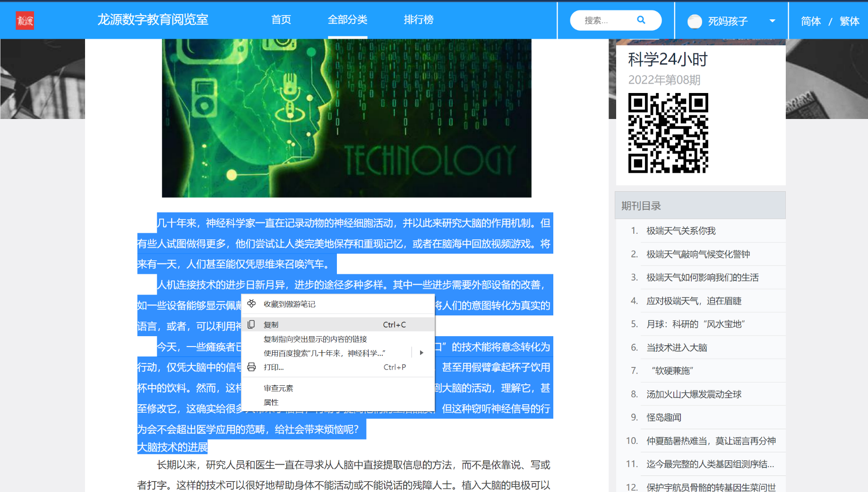The image size is (868, 492).
Task: Click the 期刊目录 panel header
Action: (700, 205)
